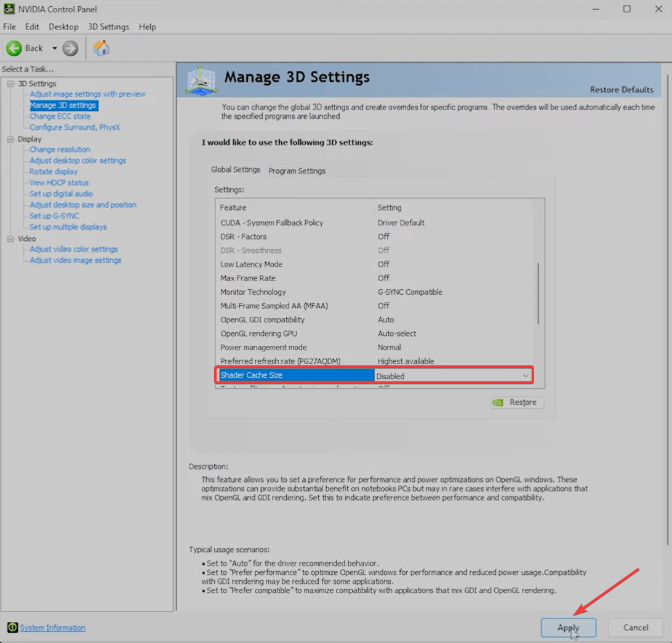Image resolution: width=672 pixels, height=643 pixels.
Task: Click the Apply button
Action: click(x=568, y=628)
